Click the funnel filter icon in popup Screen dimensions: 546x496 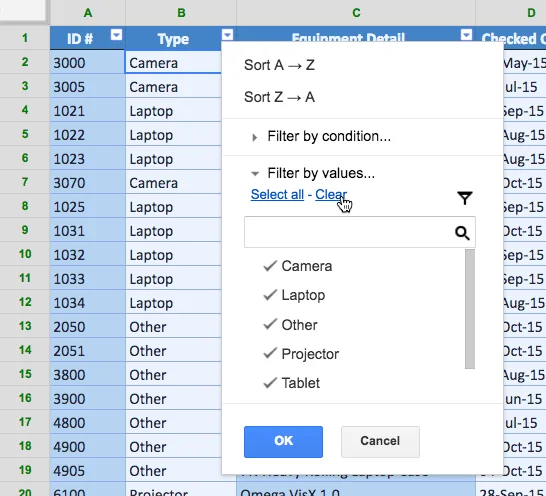tap(465, 198)
